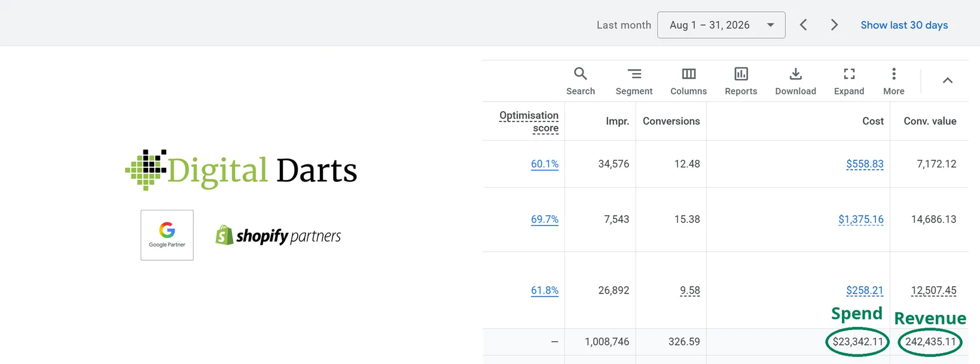Select the 9.58 conversions value
This screenshot has width=980, height=364.
[689, 290]
